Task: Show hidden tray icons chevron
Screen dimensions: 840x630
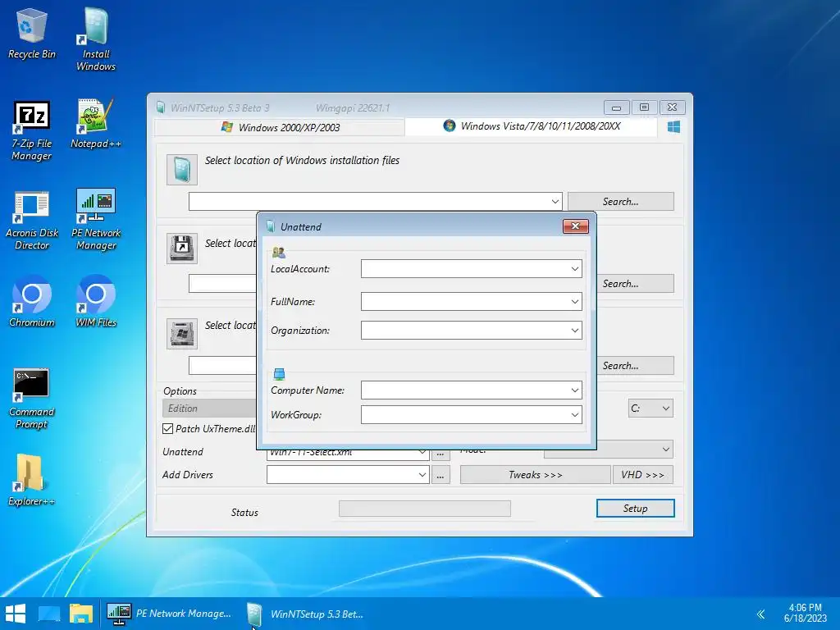Action: pyautogui.click(x=760, y=614)
